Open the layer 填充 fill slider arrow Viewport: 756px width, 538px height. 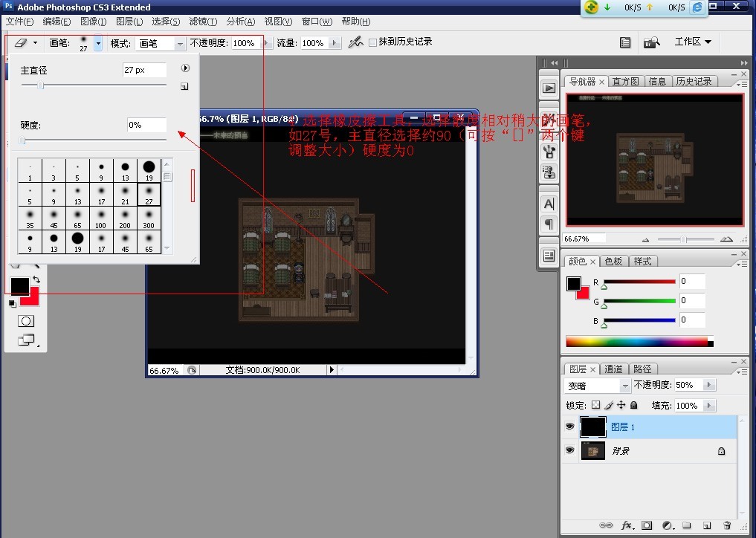709,406
